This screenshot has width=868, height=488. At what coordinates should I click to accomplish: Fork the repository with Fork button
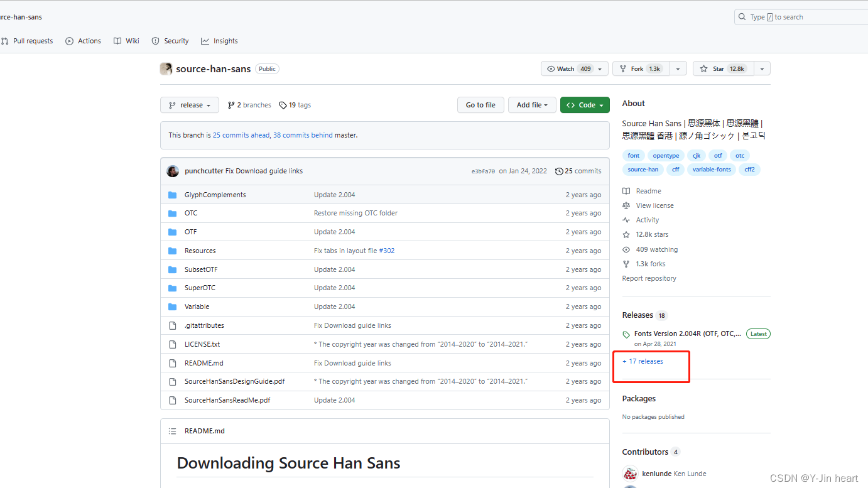[x=641, y=68]
